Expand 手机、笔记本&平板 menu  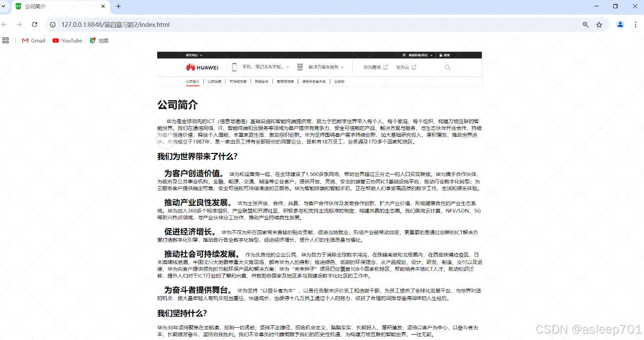pyautogui.click(x=266, y=67)
